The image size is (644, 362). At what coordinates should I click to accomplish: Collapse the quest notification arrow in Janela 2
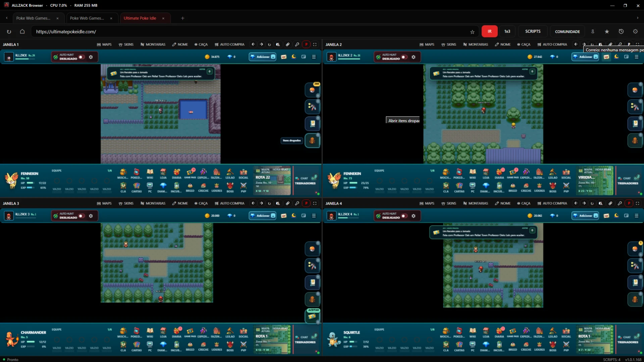(x=532, y=71)
